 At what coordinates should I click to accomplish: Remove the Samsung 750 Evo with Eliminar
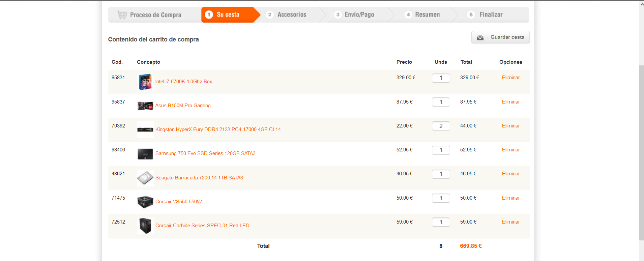[511, 150]
